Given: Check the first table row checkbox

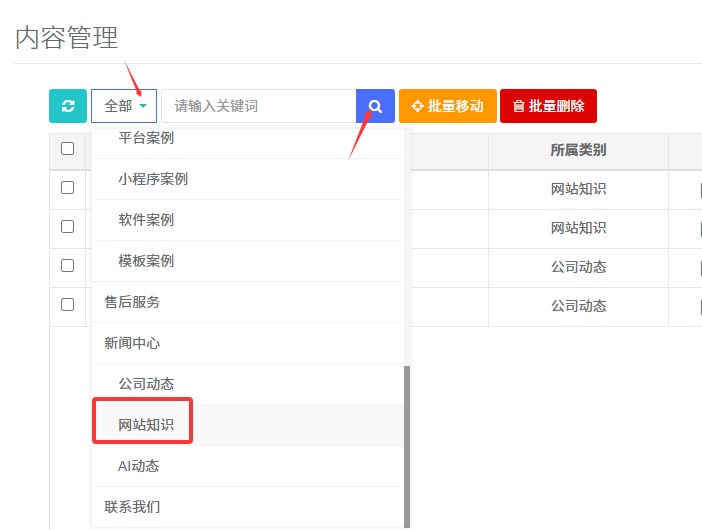Looking at the screenshot, I should (68, 188).
